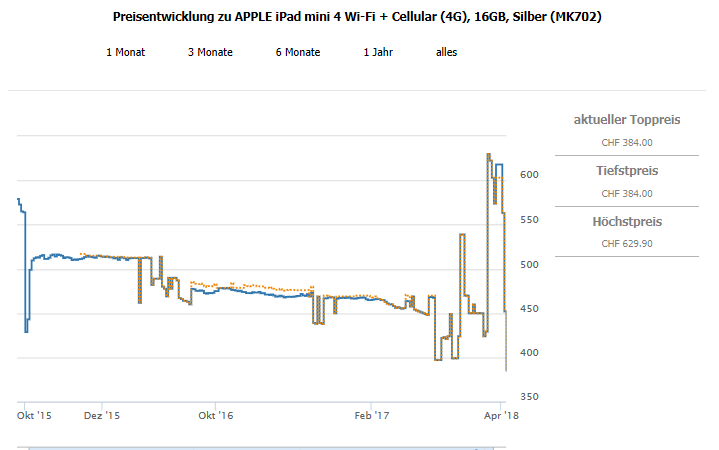Click the 600 price axis label

[530, 175]
